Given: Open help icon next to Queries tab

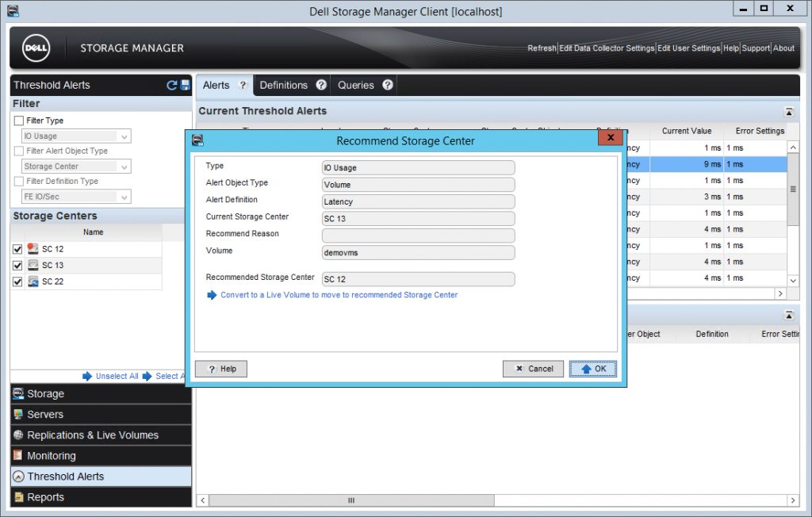Looking at the screenshot, I should pyautogui.click(x=387, y=85).
